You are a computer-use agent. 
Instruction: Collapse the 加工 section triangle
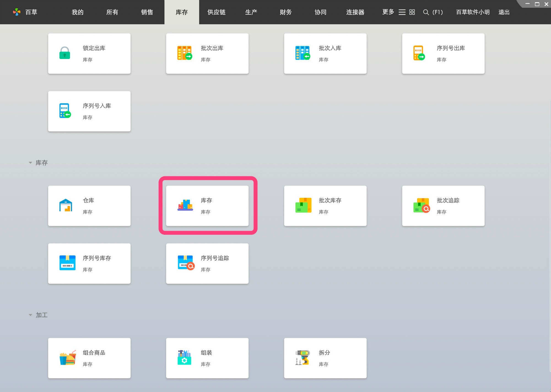30,315
